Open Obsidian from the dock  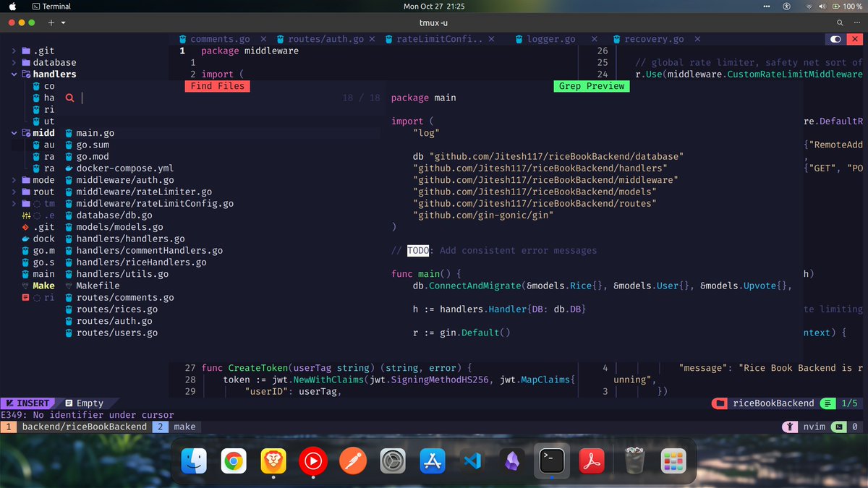click(x=512, y=460)
